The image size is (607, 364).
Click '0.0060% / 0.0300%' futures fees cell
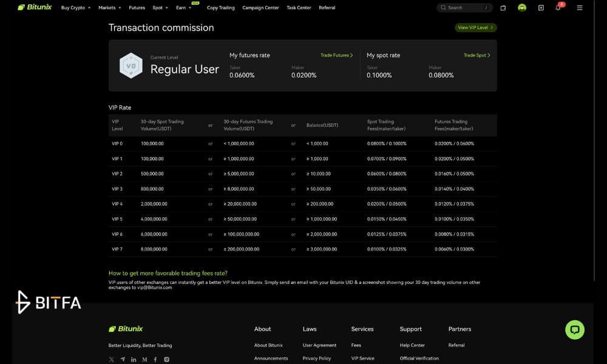tap(454, 249)
